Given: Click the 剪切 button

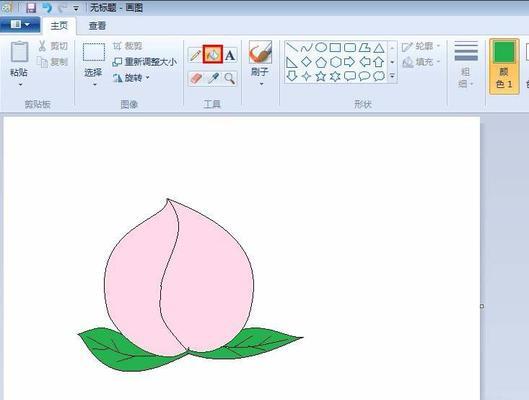Looking at the screenshot, I should tap(53, 46).
